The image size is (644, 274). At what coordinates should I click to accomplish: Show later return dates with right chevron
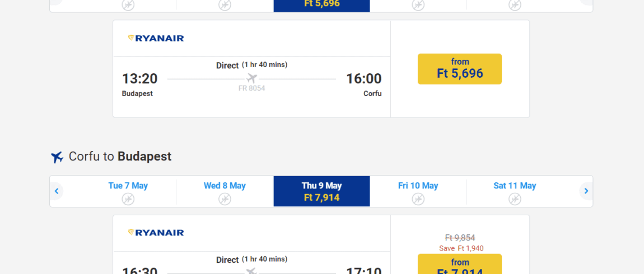pyautogui.click(x=586, y=191)
